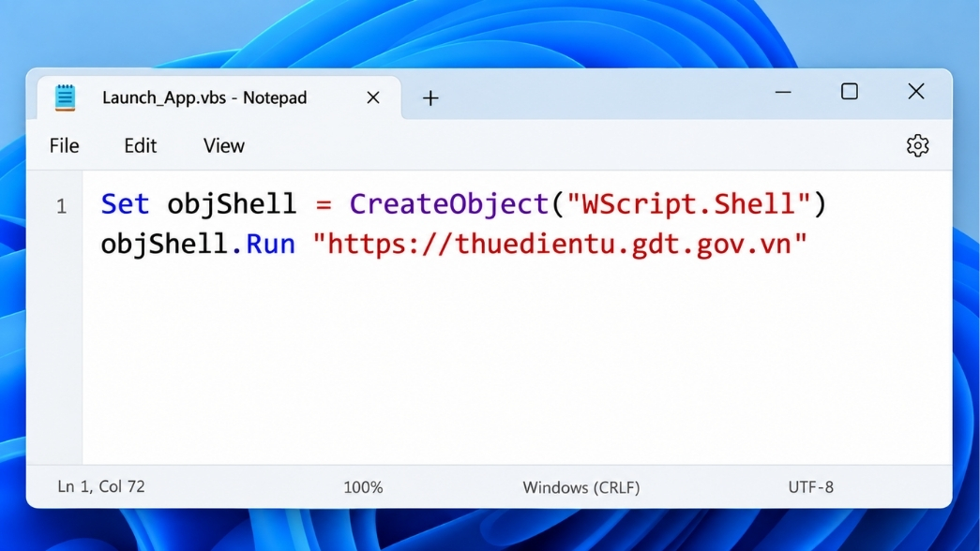Open the Edit menu

tap(140, 145)
